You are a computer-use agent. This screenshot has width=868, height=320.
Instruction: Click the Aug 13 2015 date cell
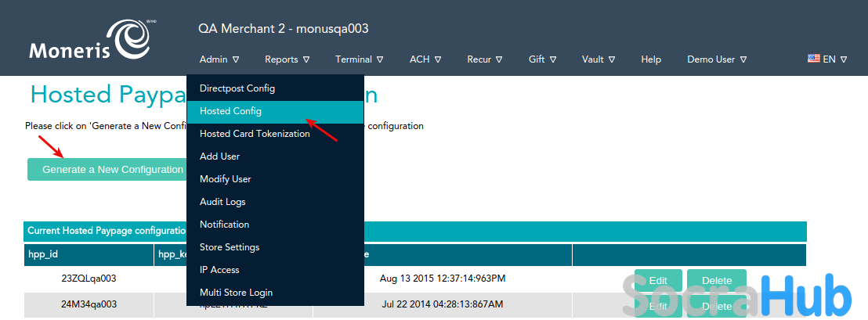pos(443,279)
